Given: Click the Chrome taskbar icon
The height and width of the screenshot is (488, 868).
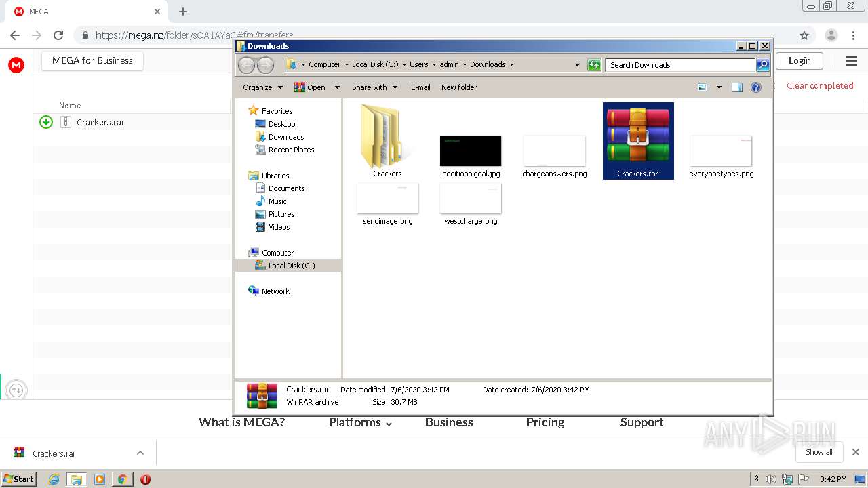Looking at the screenshot, I should (122, 479).
